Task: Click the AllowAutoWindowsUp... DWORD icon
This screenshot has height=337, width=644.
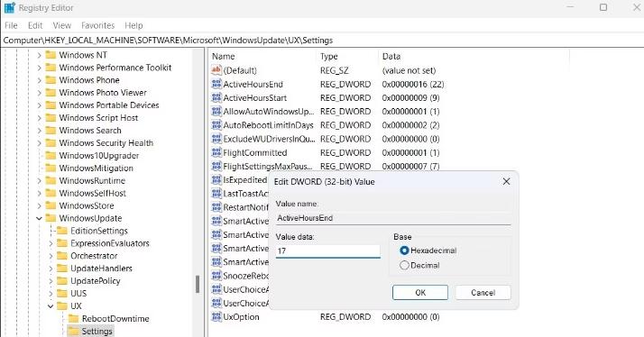Action: [216, 111]
